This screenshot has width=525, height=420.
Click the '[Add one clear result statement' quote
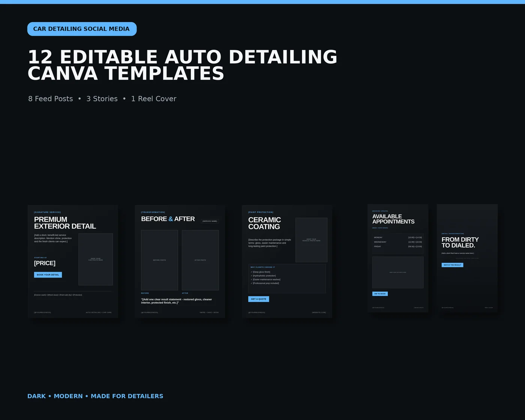(177, 301)
